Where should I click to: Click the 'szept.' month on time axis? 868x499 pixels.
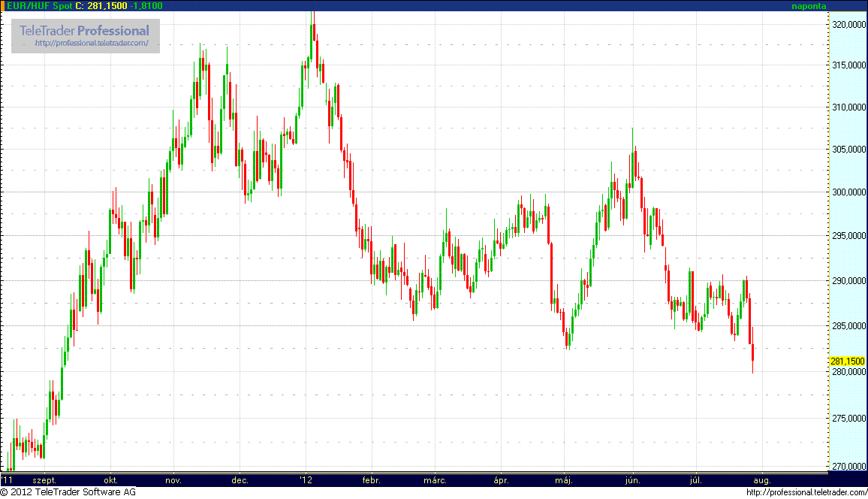pyautogui.click(x=44, y=479)
